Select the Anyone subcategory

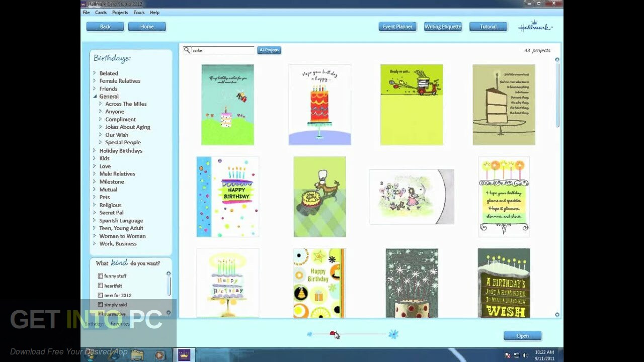[x=115, y=112]
